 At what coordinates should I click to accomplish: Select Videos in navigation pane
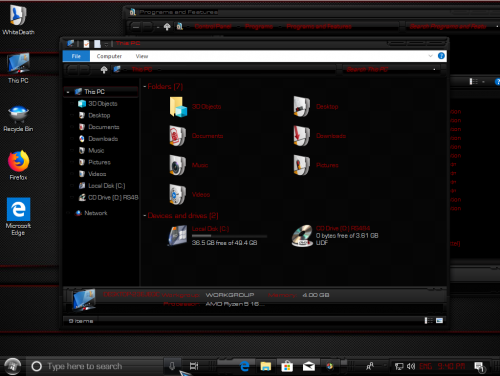(97, 174)
